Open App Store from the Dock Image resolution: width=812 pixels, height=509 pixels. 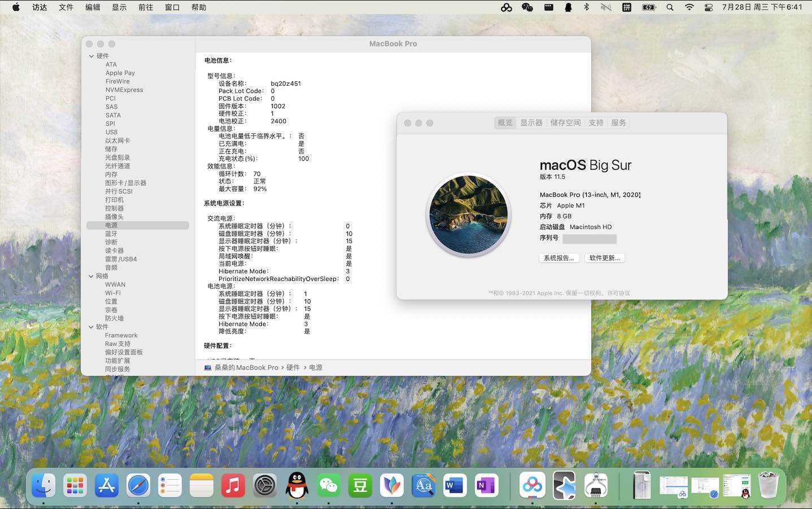pos(107,485)
